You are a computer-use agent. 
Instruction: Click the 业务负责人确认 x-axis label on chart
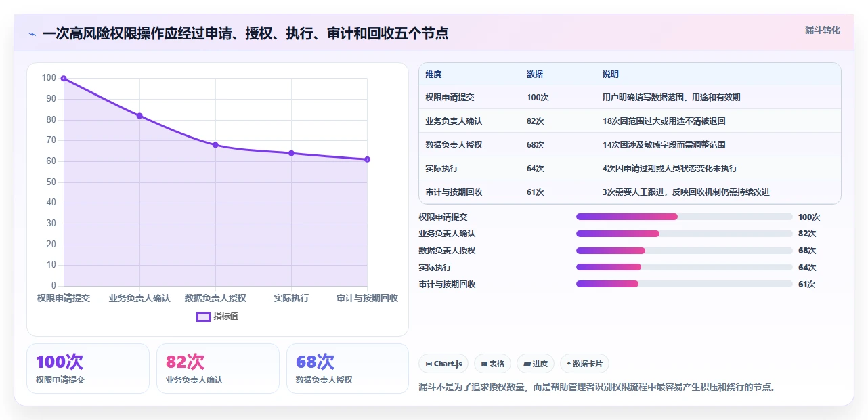coord(139,298)
